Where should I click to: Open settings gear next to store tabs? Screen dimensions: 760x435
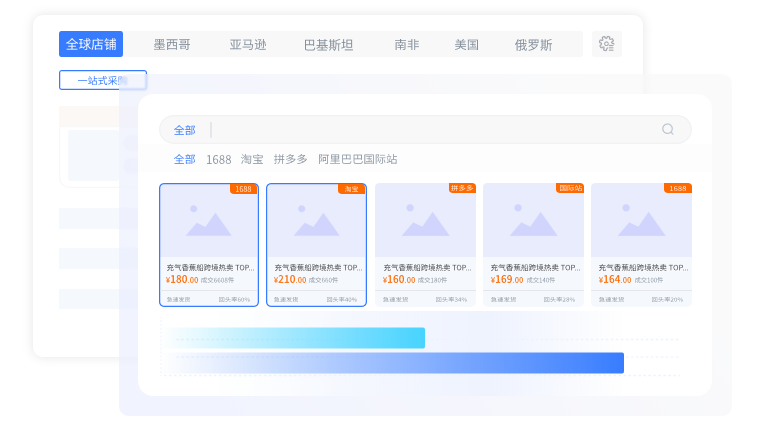pyautogui.click(x=606, y=44)
